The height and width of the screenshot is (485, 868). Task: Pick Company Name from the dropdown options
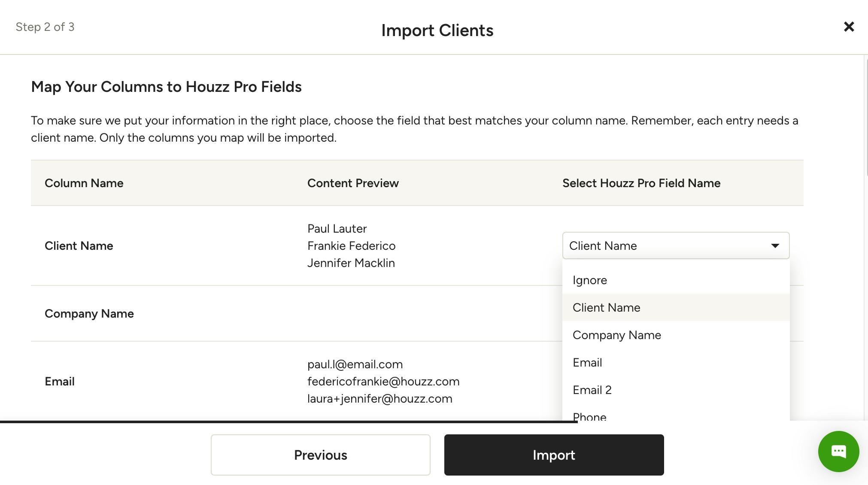coord(616,335)
